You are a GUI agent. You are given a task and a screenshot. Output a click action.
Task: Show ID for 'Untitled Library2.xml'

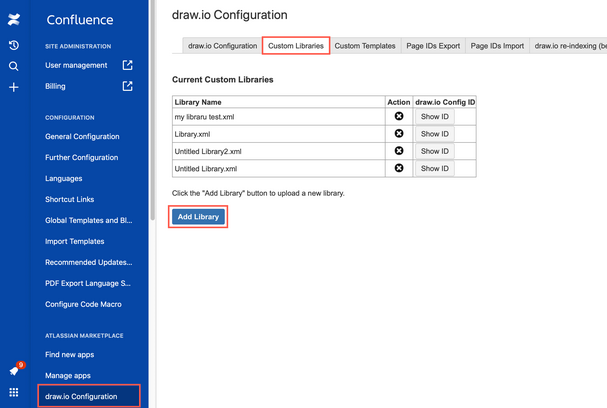(x=435, y=151)
